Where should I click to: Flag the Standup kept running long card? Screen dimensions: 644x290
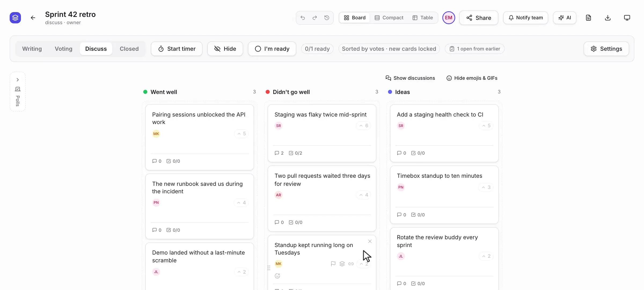333,264
